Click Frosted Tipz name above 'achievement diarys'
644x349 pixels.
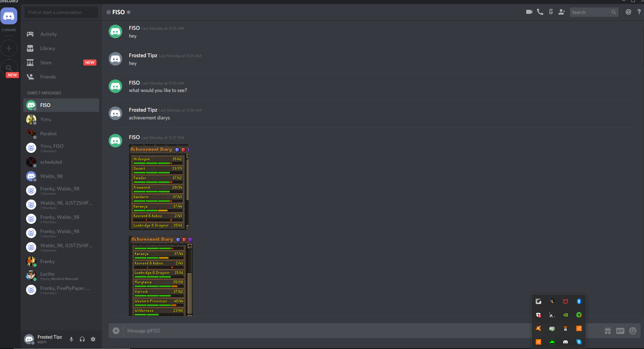point(143,110)
